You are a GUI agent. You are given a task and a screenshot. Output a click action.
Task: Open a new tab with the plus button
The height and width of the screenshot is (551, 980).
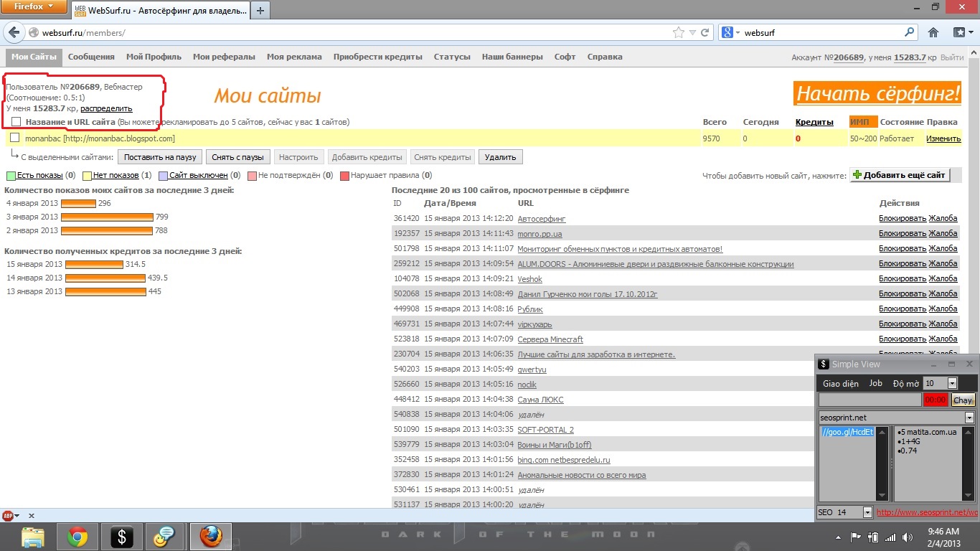(x=260, y=10)
